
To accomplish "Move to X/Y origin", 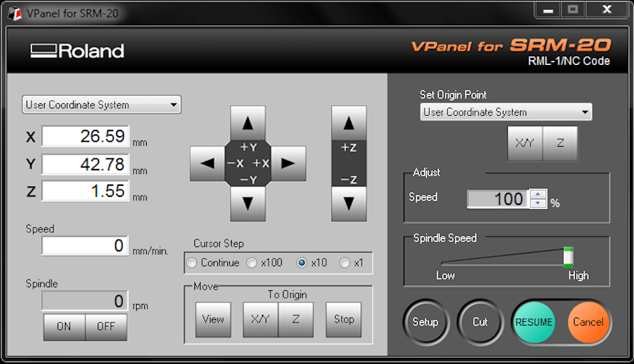I will tap(261, 319).
